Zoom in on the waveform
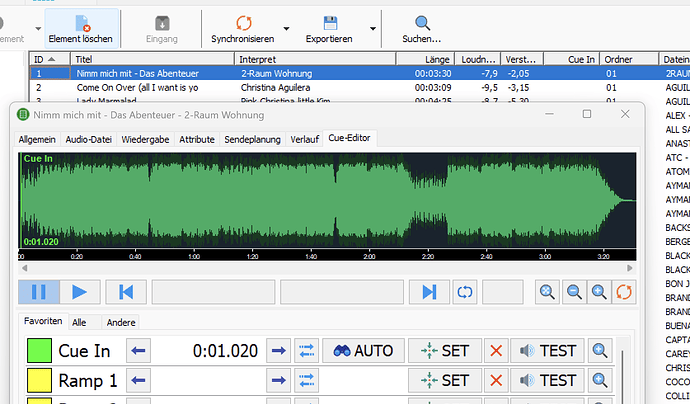The height and width of the screenshot is (404, 690). (x=599, y=292)
